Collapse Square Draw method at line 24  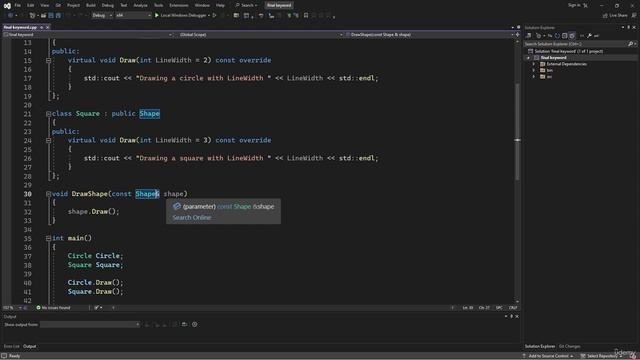(48, 140)
